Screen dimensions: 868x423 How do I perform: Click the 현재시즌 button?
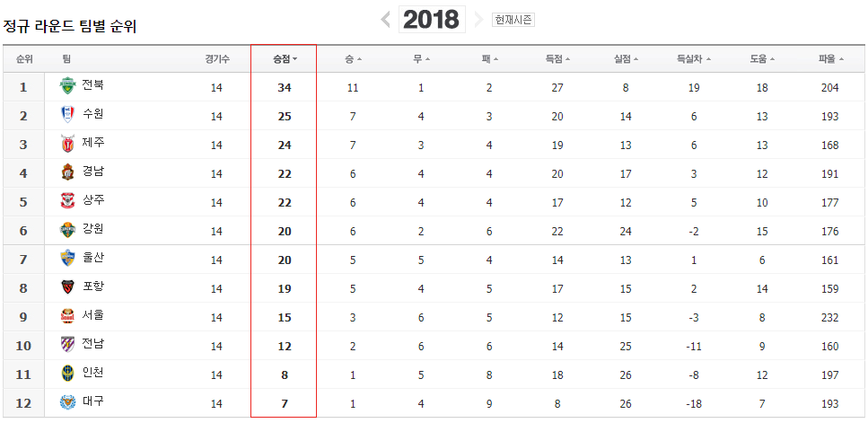tap(513, 20)
